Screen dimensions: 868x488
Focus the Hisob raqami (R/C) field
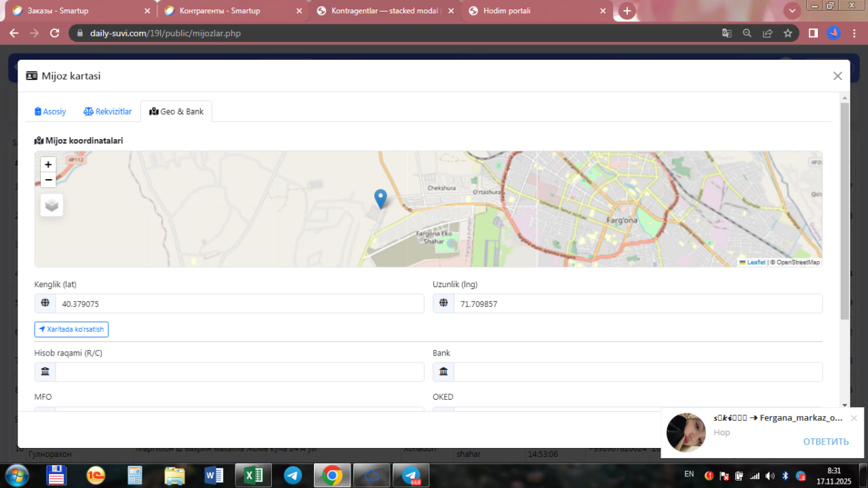point(239,372)
